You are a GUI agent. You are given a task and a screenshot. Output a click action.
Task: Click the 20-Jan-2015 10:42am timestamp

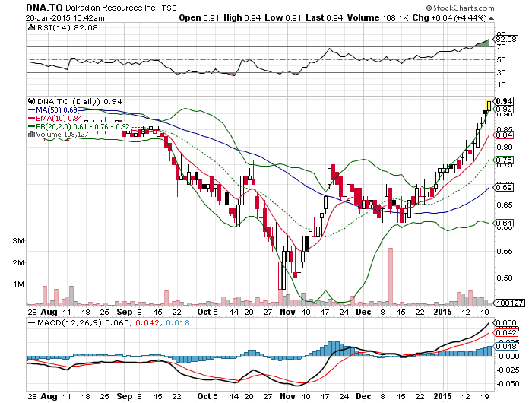pos(65,18)
